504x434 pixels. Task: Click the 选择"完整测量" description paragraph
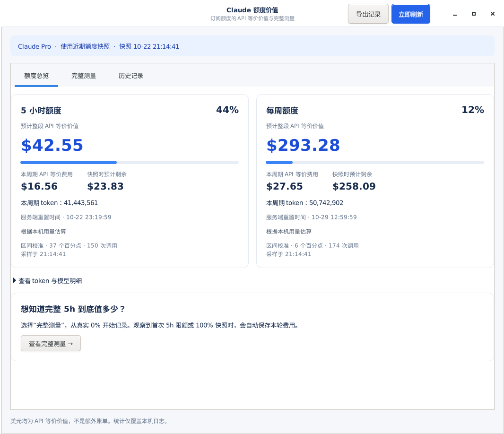click(160, 325)
